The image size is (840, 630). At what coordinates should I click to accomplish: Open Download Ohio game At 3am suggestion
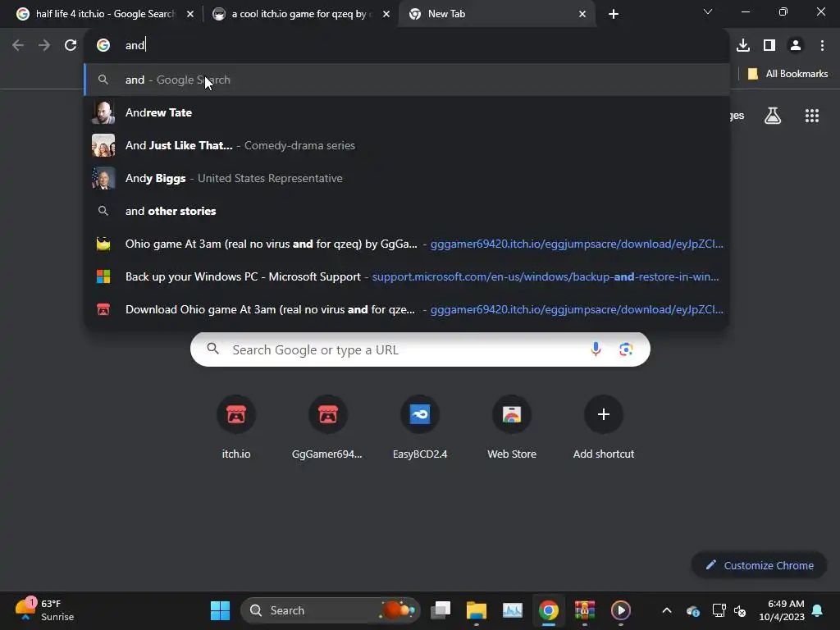(x=407, y=309)
